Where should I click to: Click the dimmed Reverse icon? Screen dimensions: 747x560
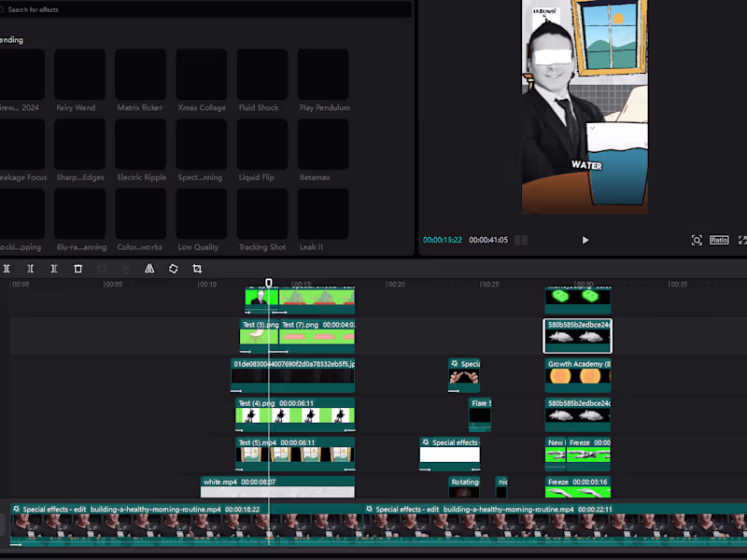point(126,269)
